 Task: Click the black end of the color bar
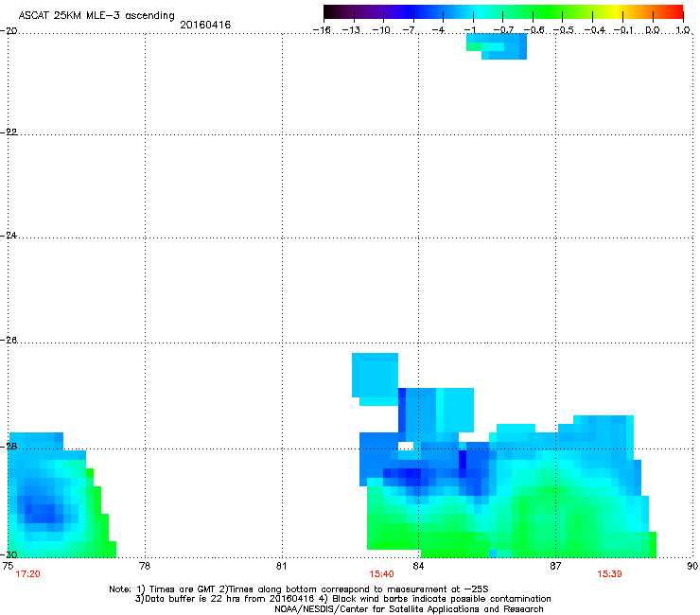(330, 11)
